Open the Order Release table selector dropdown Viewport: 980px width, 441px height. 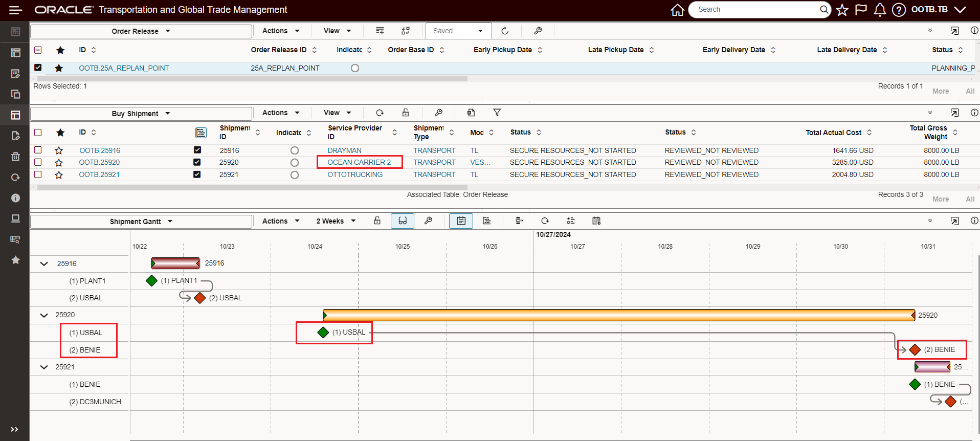[141, 31]
